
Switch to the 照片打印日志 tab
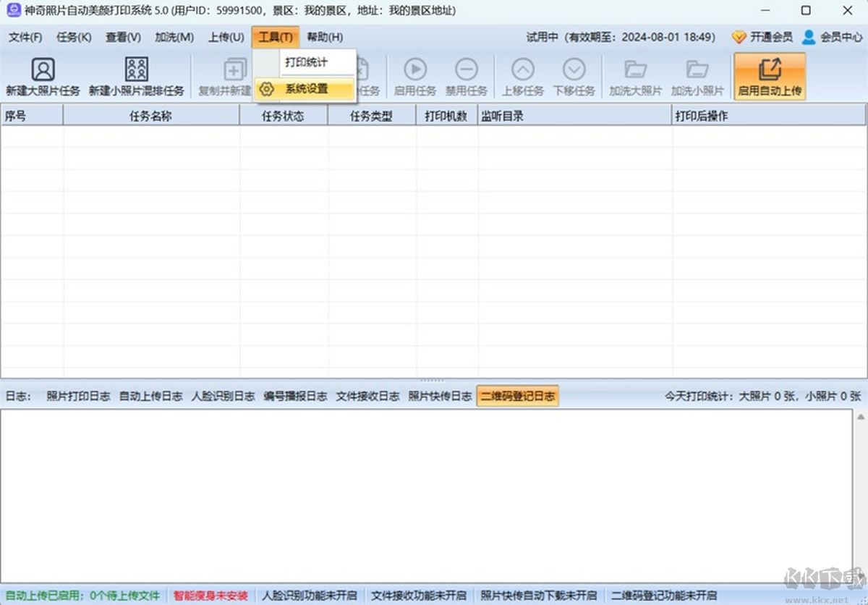pos(78,396)
